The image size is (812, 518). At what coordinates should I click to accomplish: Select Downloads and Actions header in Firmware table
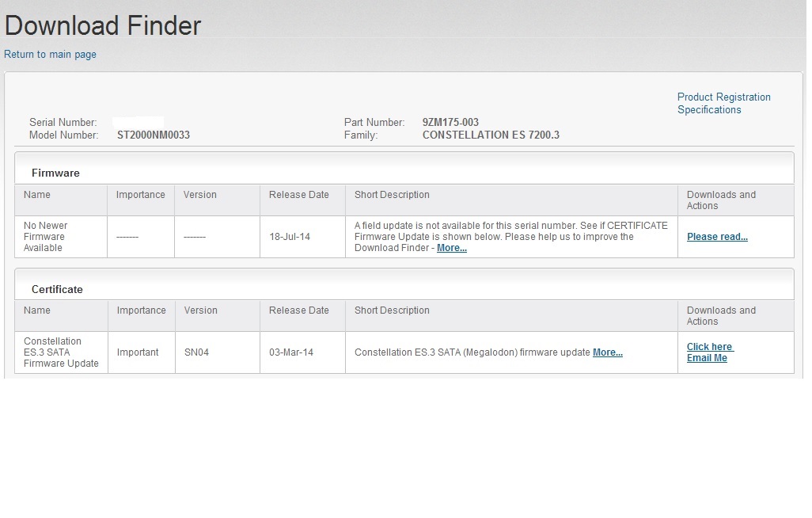tap(721, 200)
